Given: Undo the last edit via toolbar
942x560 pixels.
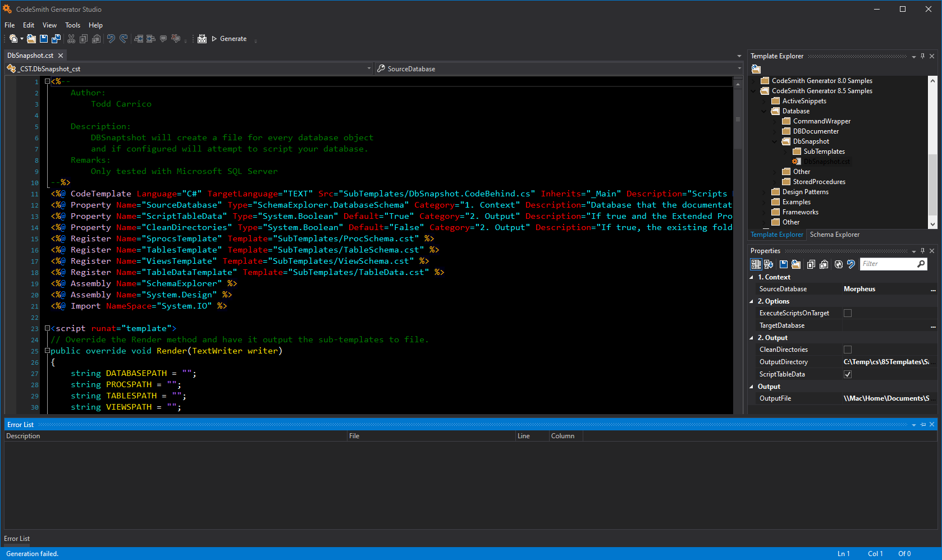Looking at the screenshot, I should pos(111,39).
